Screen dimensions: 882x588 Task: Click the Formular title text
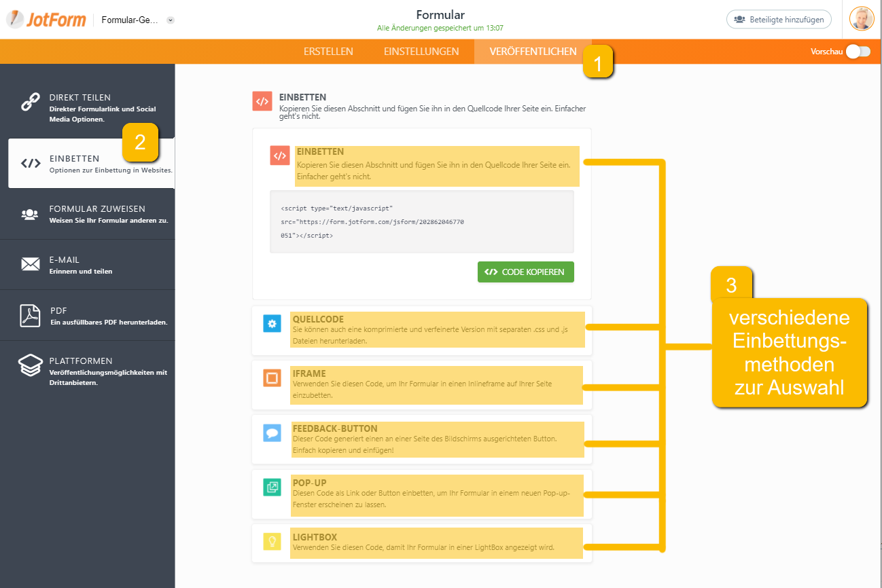(x=440, y=15)
